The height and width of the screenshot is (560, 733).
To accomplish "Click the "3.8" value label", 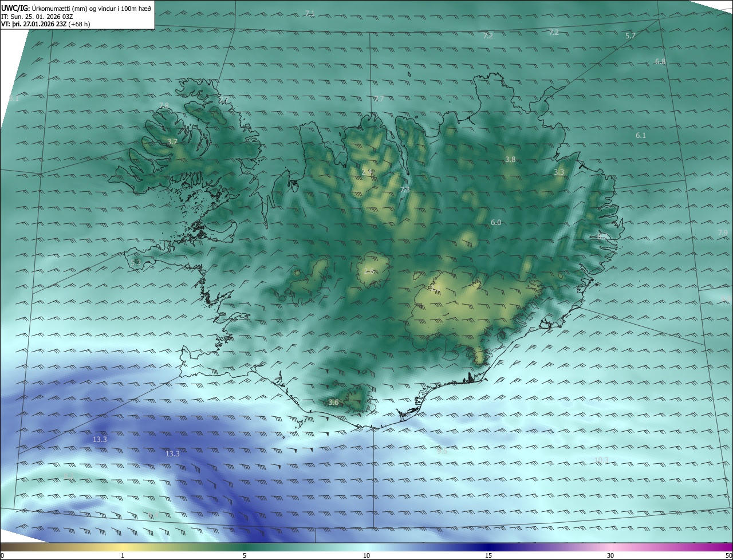I will tap(510, 159).
